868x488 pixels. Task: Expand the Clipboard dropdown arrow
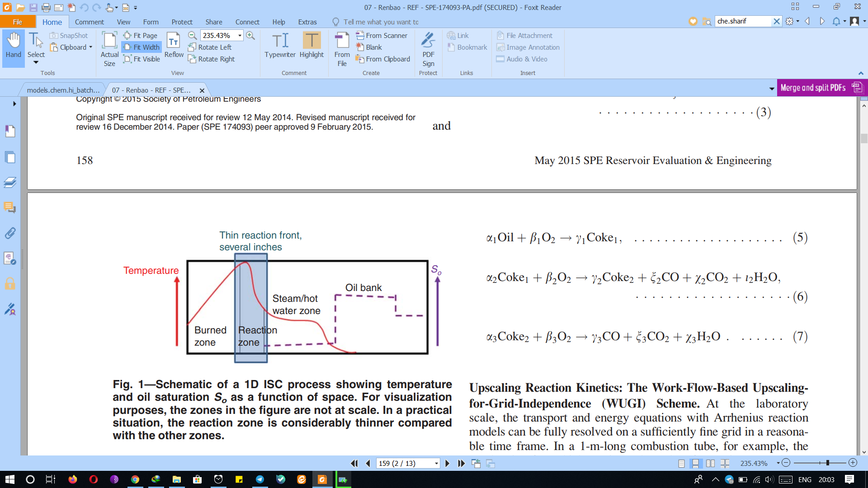tap(90, 47)
